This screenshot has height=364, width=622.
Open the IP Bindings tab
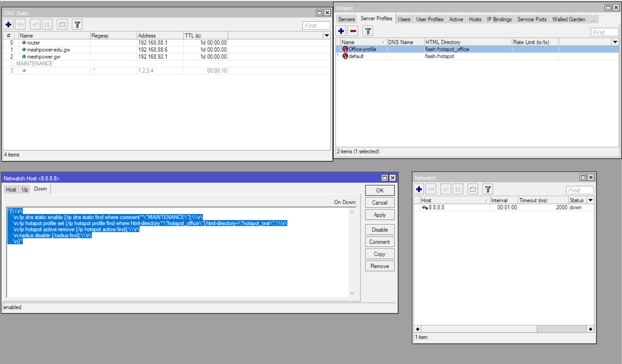pyautogui.click(x=499, y=19)
